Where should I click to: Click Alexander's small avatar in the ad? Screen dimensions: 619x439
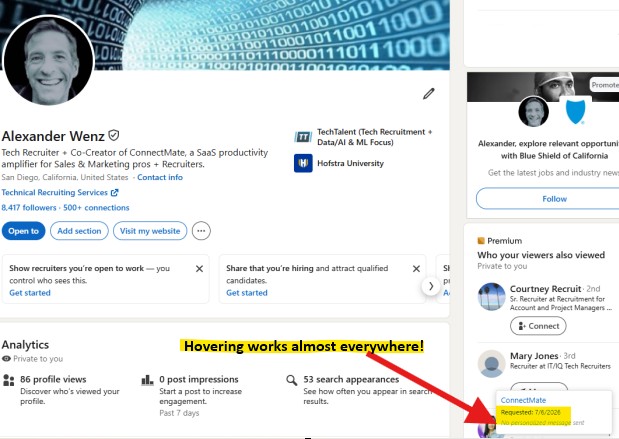tap(533, 112)
